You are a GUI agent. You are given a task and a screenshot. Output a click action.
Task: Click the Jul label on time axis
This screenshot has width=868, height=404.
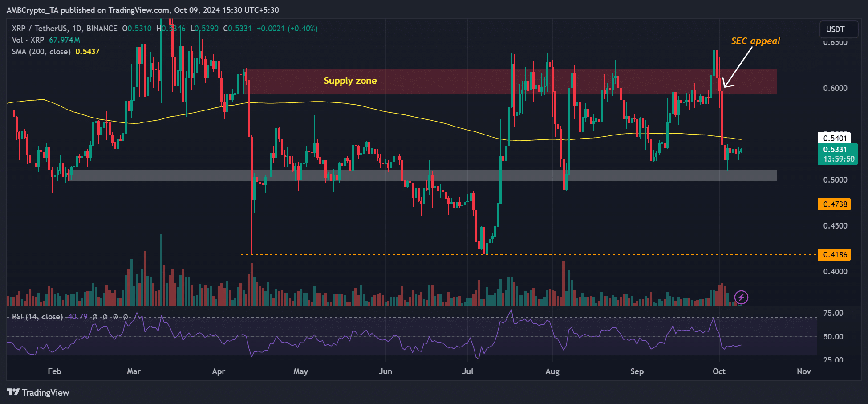468,371
